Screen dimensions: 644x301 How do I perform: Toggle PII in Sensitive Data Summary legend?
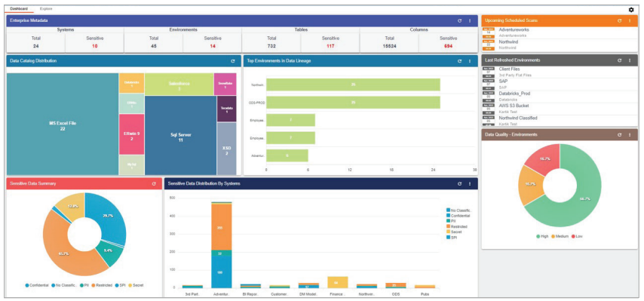tap(84, 285)
